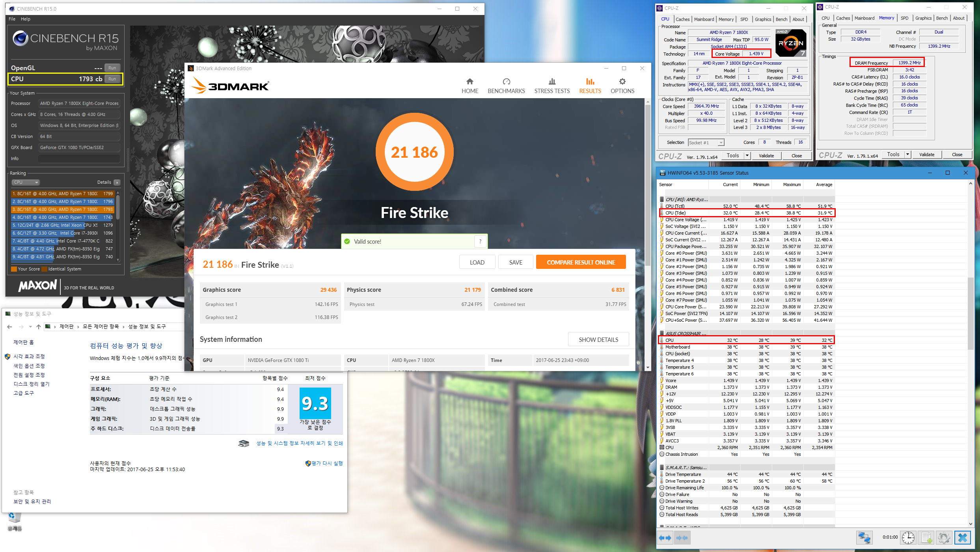Select the Current column header in HWiNFO
Viewport: 980px width, 552px height.
point(730,185)
